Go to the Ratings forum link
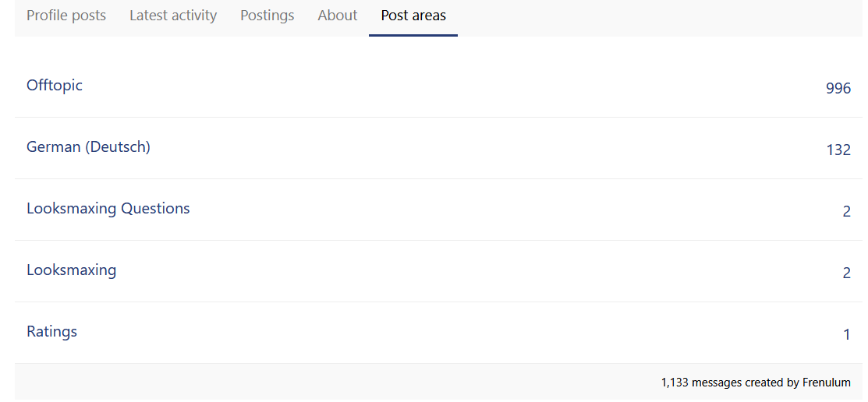 click(x=52, y=332)
